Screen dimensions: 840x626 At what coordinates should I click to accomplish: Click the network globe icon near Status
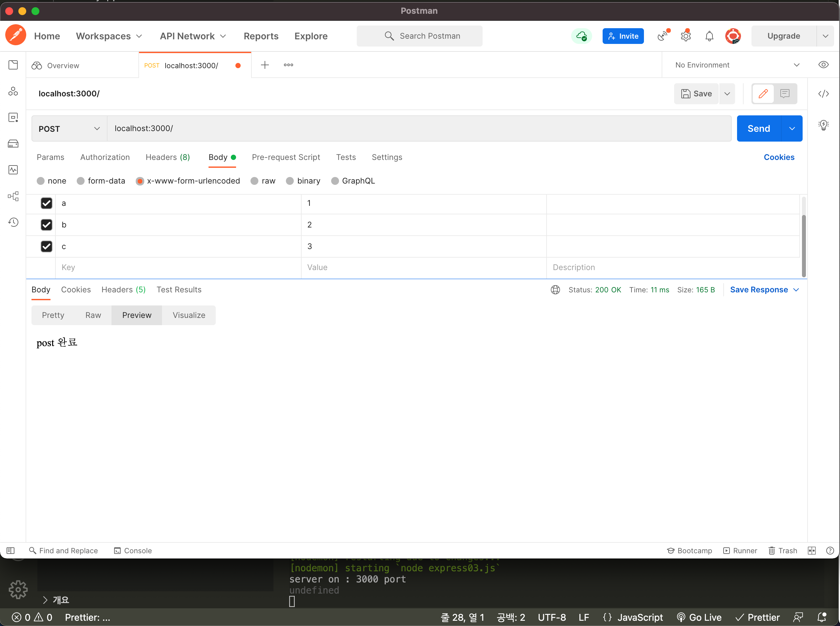click(x=555, y=290)
